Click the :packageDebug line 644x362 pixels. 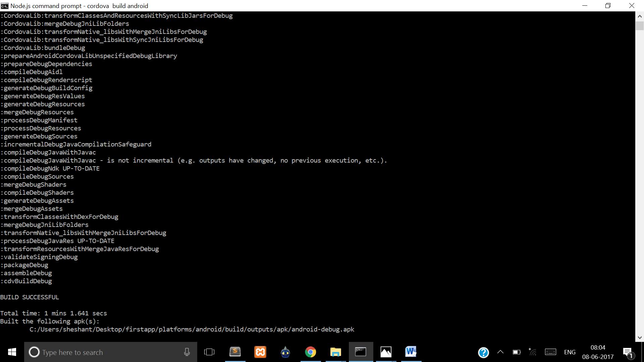24,265
